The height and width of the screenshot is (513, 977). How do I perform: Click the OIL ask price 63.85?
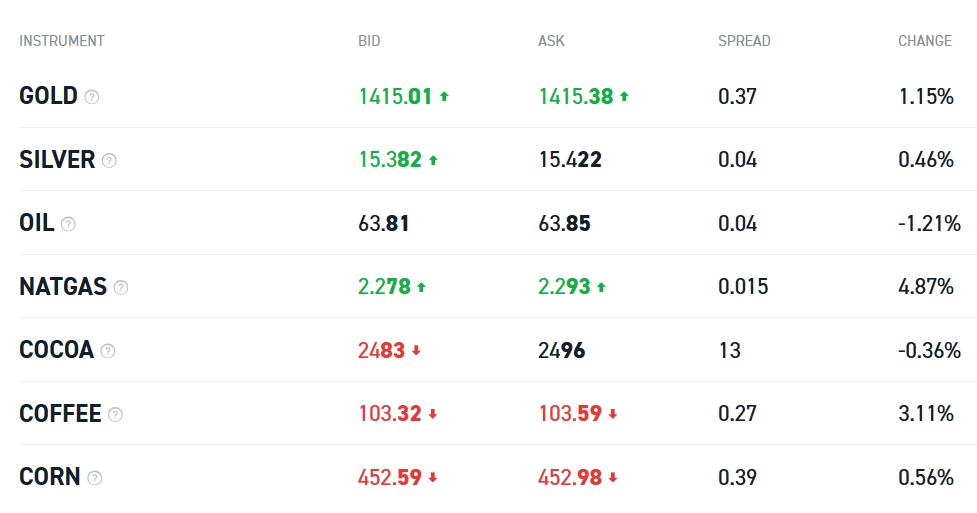pyautogui.click(x=564, y=223)
